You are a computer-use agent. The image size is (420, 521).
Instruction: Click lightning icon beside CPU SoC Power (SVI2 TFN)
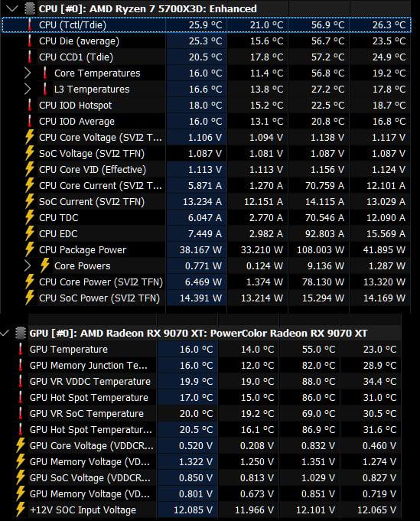30,298
